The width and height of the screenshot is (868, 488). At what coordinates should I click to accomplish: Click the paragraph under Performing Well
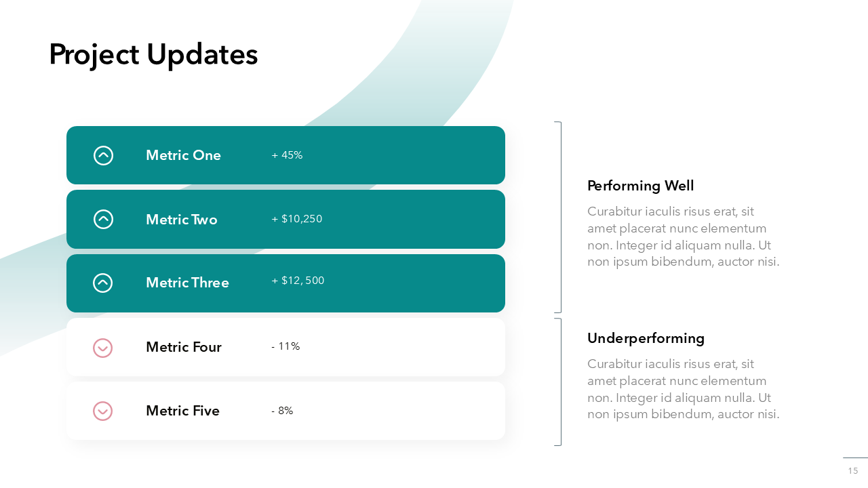click(x=683, y=237)
